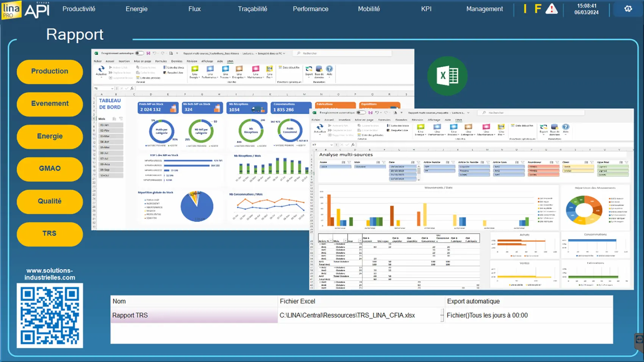Click the Tableau de Bord Excel preview
The height and width of the screenshot is (362, 644).
(x=201, y=151)
